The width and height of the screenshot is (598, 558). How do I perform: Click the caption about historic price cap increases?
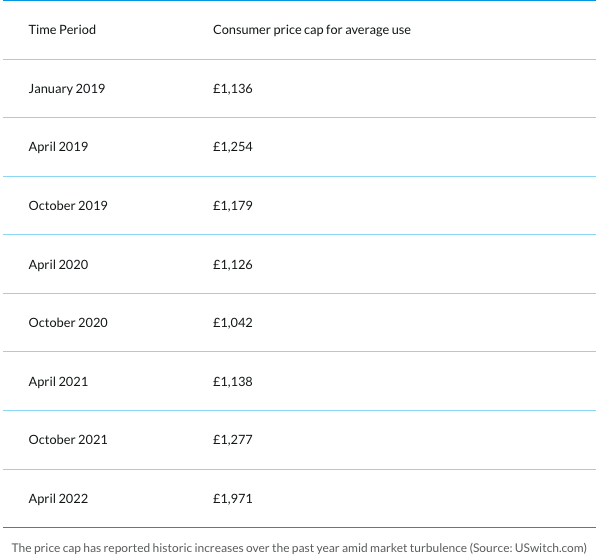point(299,548)
